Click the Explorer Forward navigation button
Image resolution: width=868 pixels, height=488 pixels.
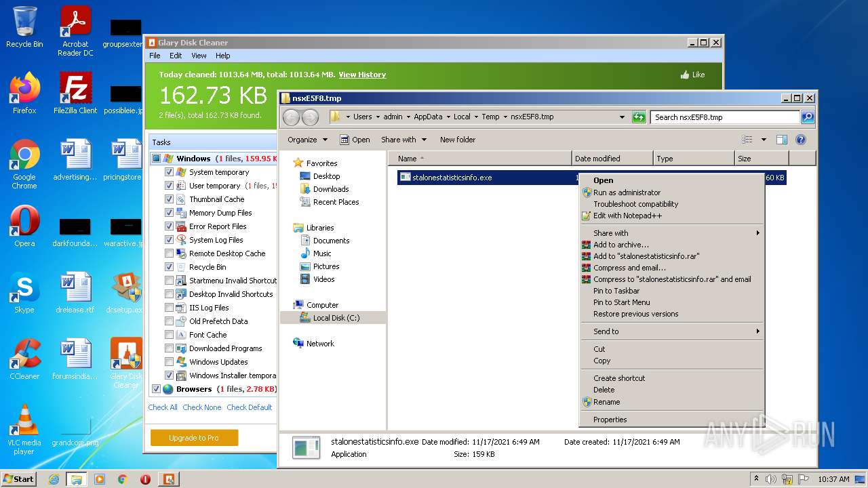(x=310, y=117)
